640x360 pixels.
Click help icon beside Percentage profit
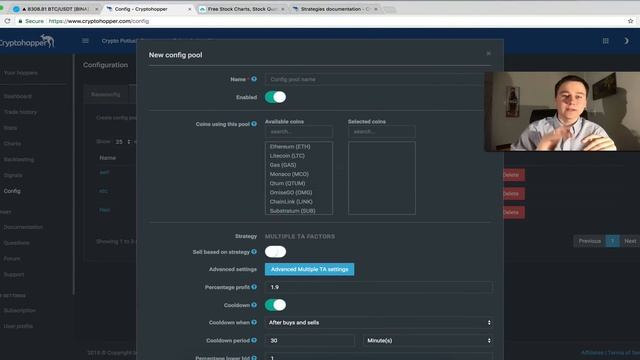(254, 287)
